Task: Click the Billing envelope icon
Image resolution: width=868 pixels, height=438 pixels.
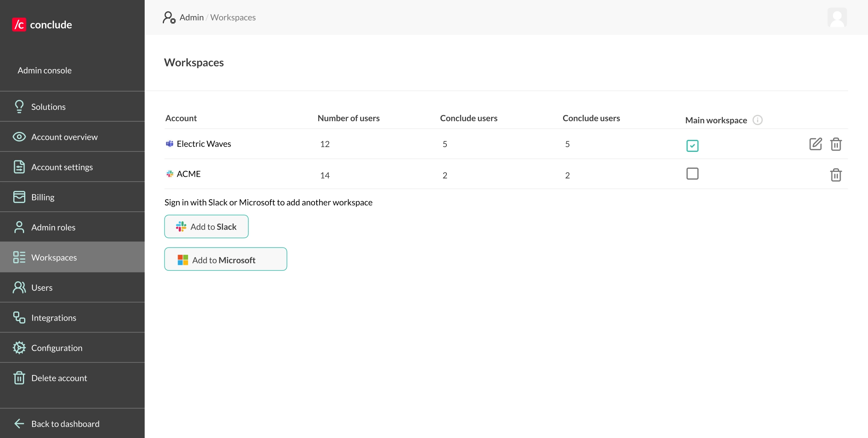Action: [x=19, y=196]
